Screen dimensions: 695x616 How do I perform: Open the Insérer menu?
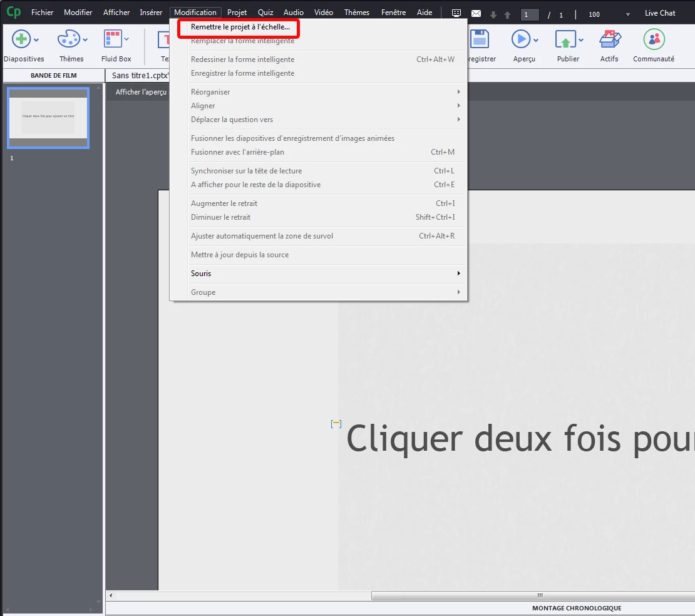(x=151, y=13)
